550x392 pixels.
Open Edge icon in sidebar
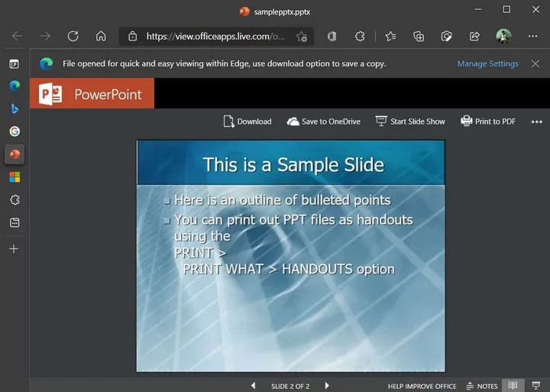(x=15, y=86)
